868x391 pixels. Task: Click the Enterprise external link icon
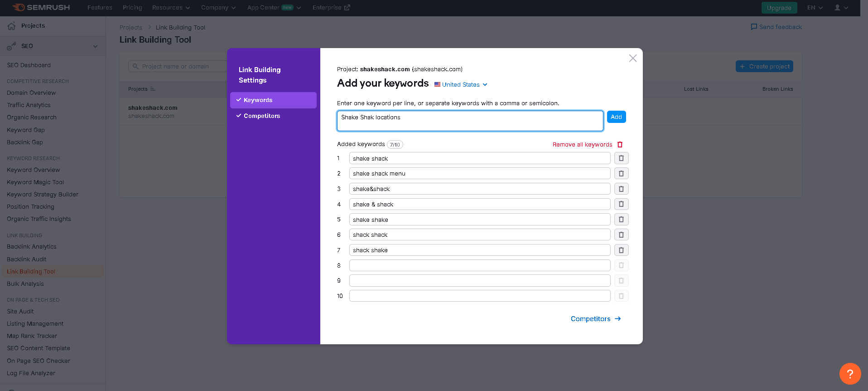click(x=347, y=8)
